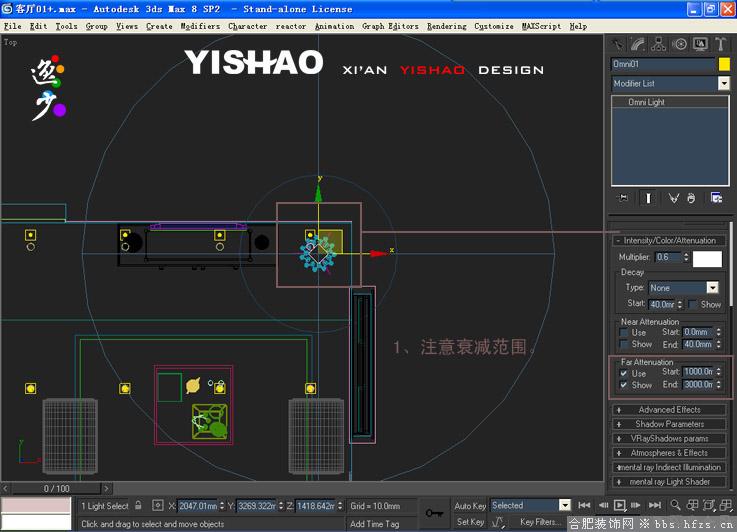Click the Far Attenuation End value field

point(698,384)
